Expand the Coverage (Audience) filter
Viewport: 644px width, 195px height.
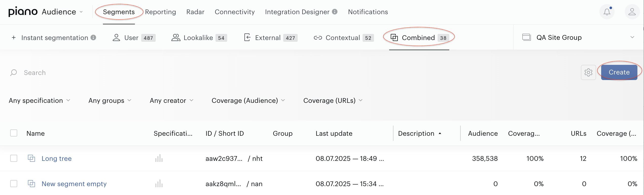(248, 101)
